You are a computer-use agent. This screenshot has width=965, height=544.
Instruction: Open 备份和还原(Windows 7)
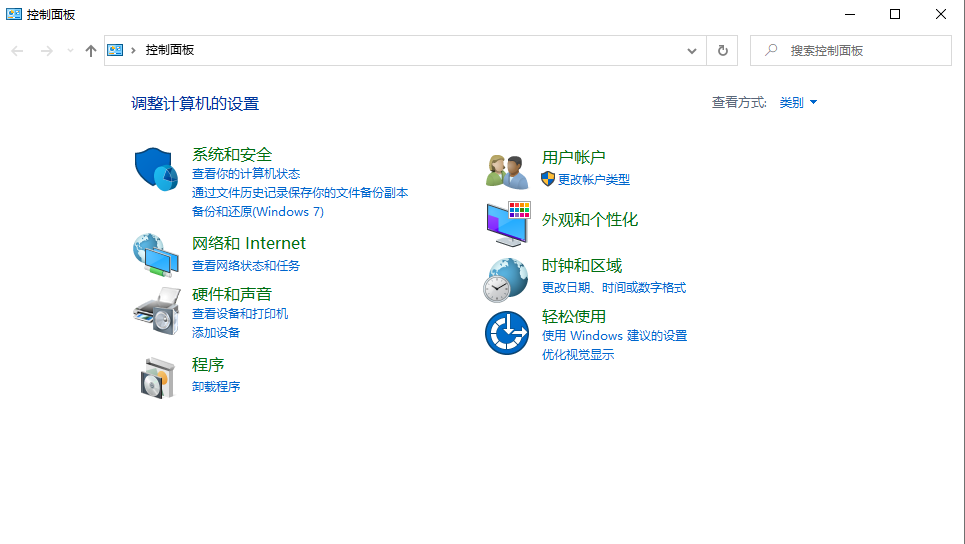[x=258, y=212]
